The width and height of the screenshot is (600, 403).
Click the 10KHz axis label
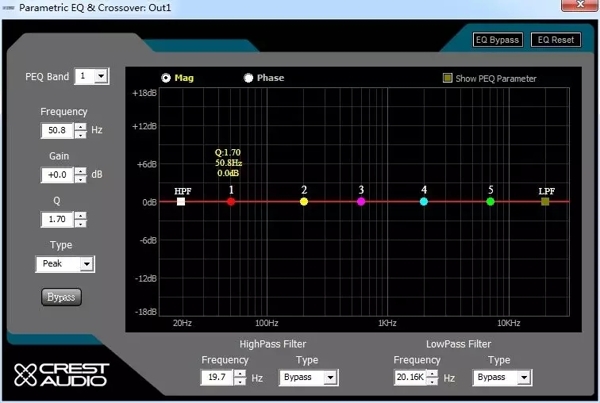coord(509,323)
